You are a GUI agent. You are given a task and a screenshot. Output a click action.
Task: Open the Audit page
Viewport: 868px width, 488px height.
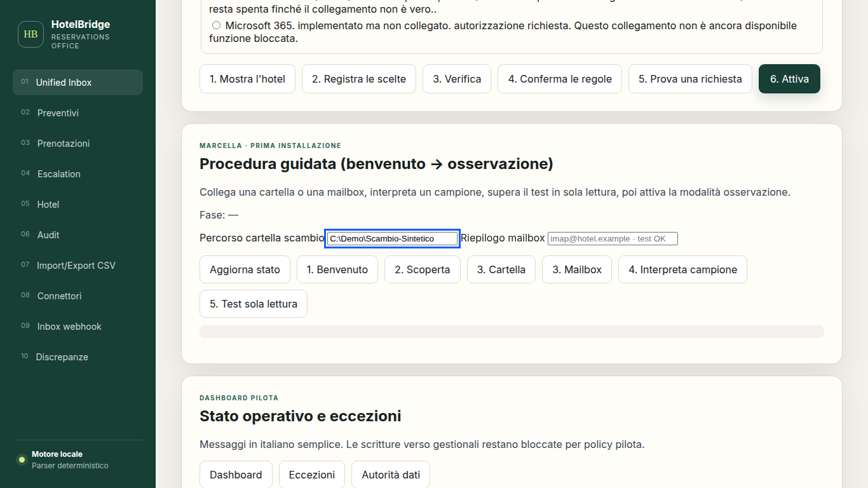pyautogui.click(x=78, y=235)
